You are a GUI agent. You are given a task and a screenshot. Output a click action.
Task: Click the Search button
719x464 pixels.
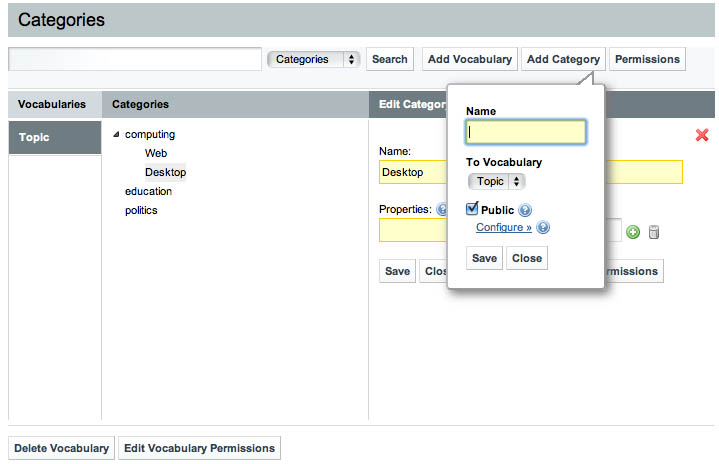pos(389,59)
